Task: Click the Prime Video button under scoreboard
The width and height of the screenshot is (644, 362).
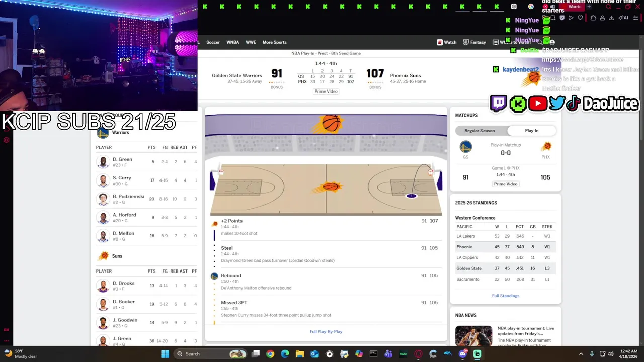Action: click(326, 91)
